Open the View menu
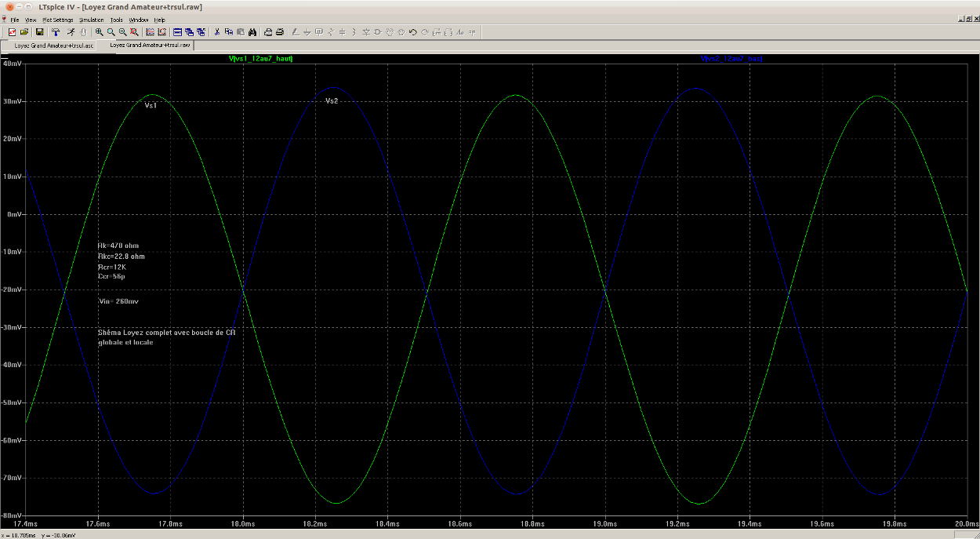This screenshot has width=980, height=539. 31,20
